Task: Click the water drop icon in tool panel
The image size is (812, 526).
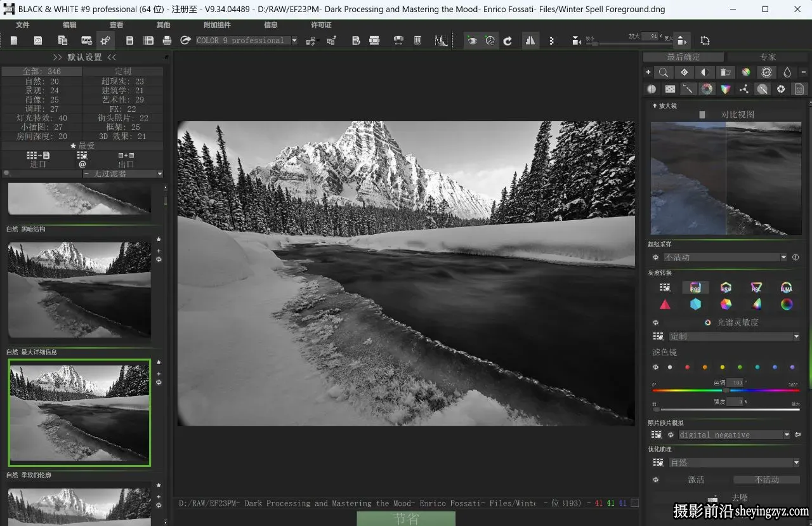Action: tap(787, 72)
